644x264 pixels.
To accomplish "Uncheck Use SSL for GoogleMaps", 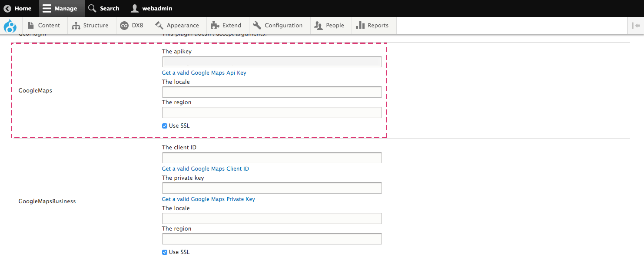I will point(165,126).
